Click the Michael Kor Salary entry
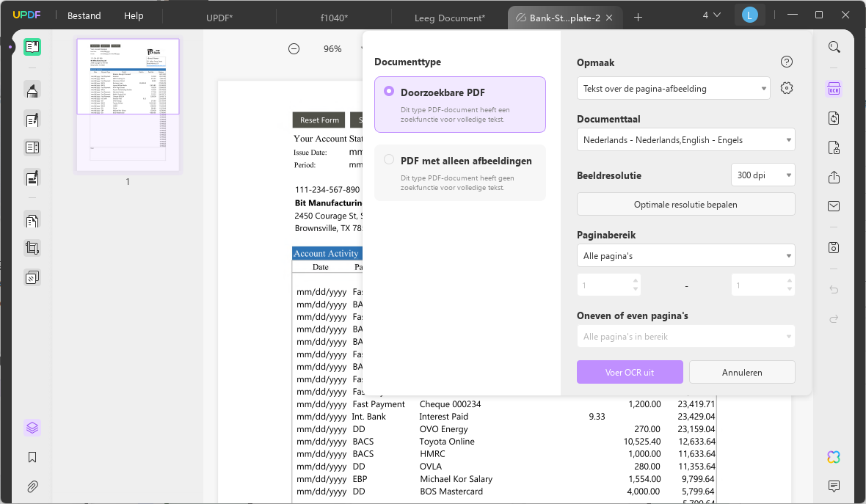This screenshot has width=866, height=504. tap(456, 478)
